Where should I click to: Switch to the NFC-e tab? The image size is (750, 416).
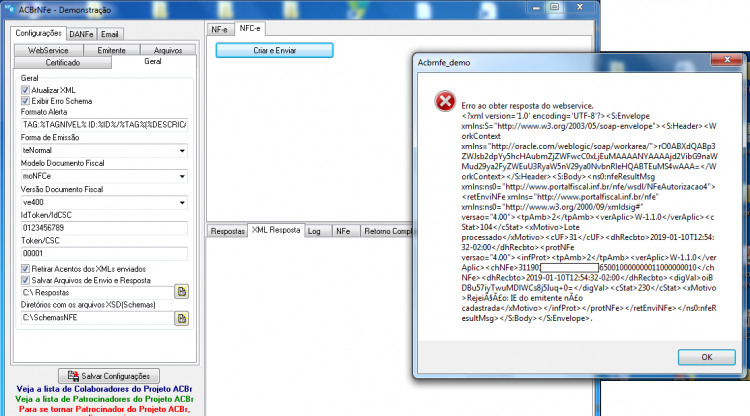(250, 28)
